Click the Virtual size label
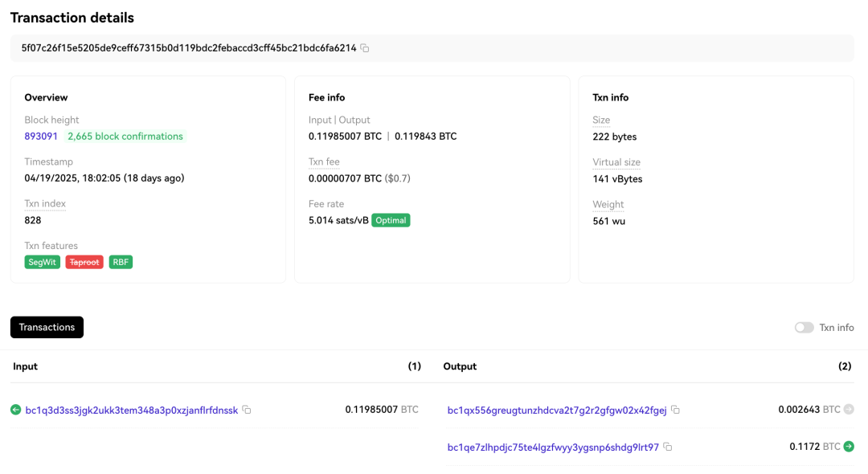The image size is (868, 474). [x=617, y=162]
